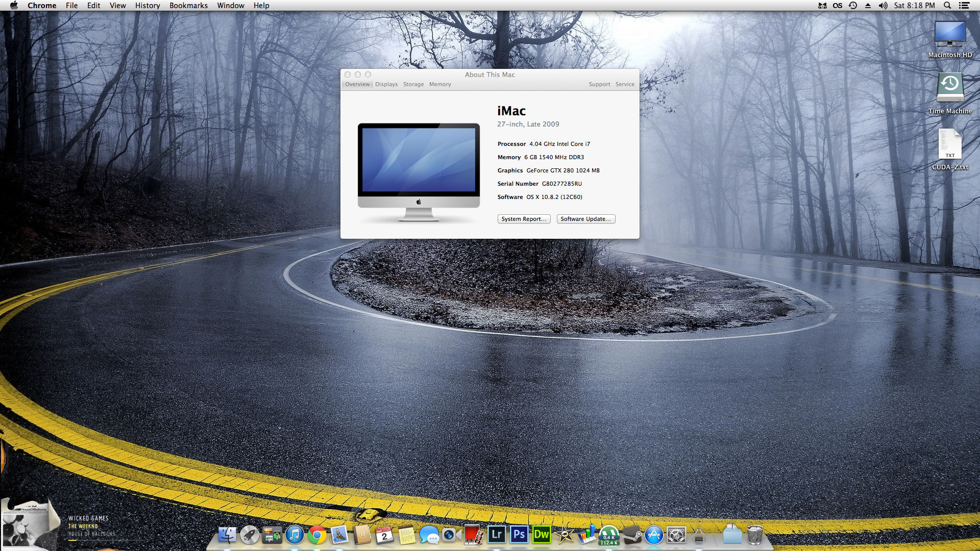This screenshot has width=980, height=551.
Task: Open iMovie star icon in dock
Action: pos(564,535)
